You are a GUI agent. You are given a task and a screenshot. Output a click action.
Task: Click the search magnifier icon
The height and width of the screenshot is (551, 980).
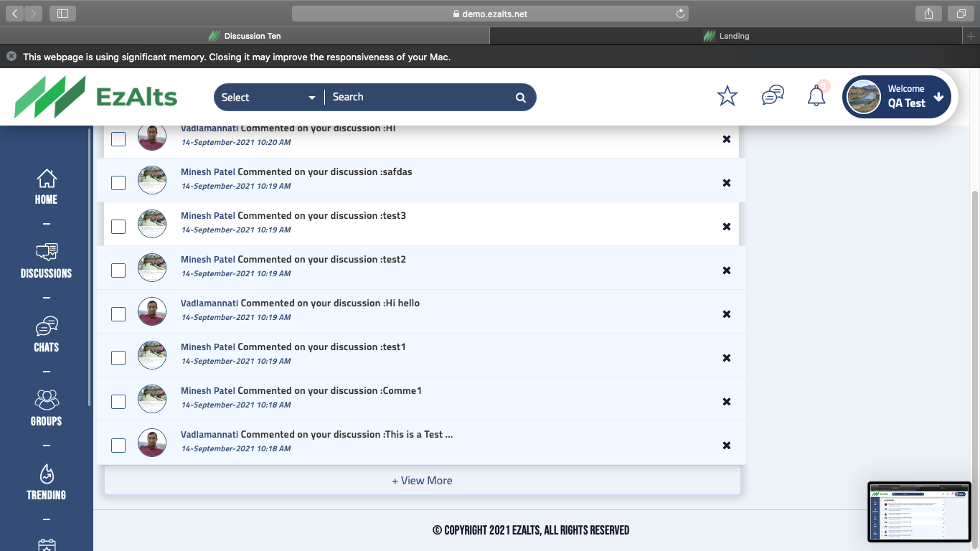(521, 98)
